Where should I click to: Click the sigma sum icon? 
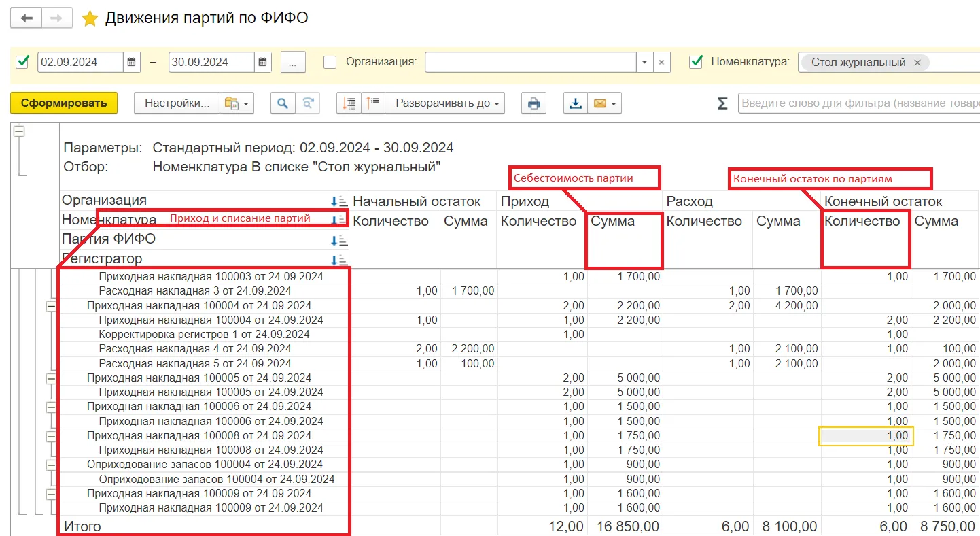coord(722,103)
